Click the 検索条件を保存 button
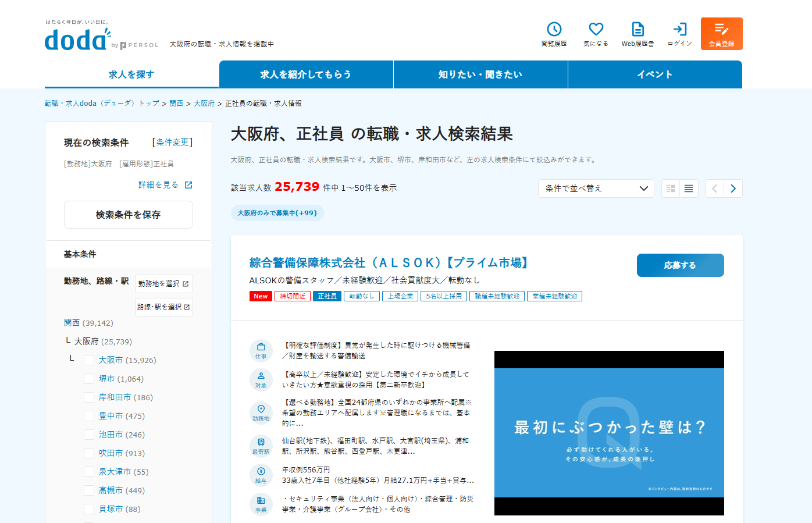Screen dimensions: 812x523 pos(129,215)
